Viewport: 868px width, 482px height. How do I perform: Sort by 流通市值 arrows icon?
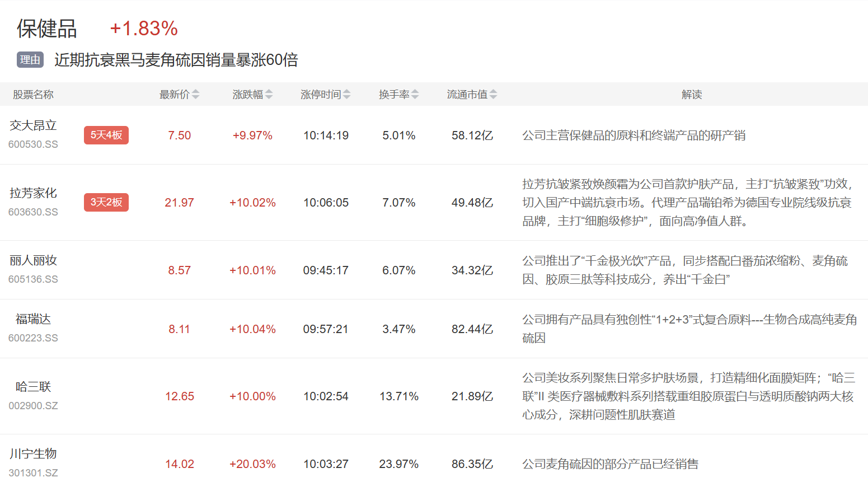(x=493, y=95)
